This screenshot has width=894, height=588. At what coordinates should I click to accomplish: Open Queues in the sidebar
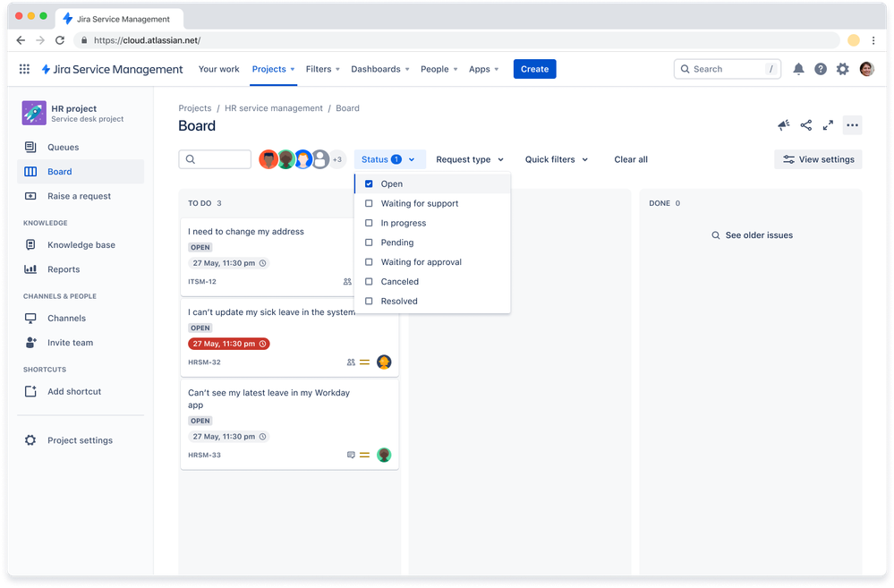pyautogui.click(x=81, y=147)
